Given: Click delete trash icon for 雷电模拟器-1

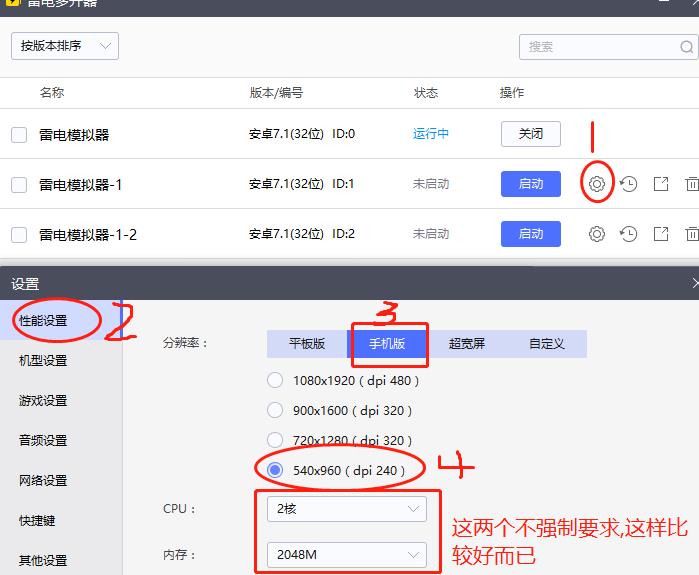Looking at the screenshot, I should (691, 184).
